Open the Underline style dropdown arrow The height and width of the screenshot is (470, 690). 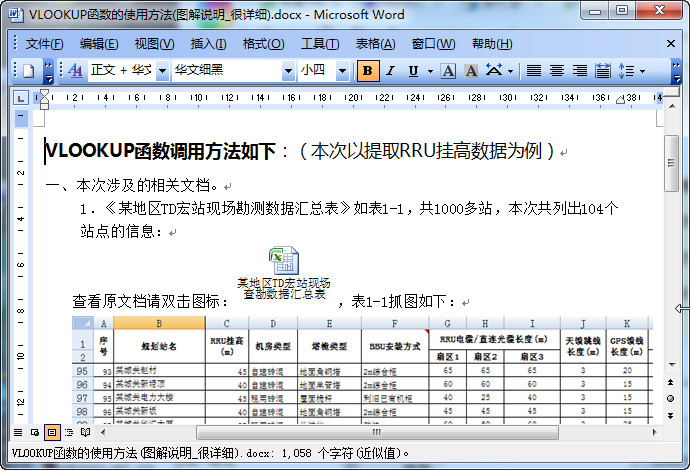point(430,71)
